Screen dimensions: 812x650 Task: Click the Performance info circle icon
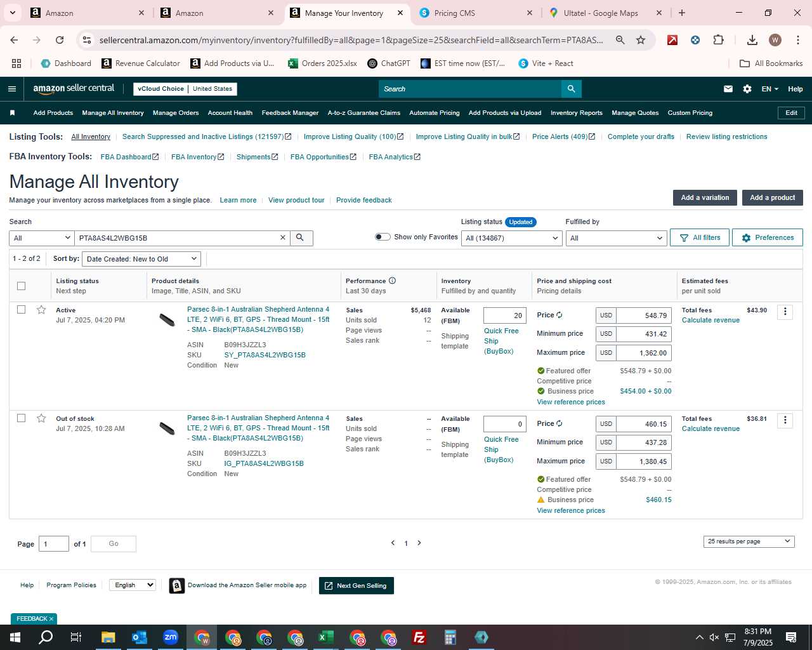(392, 281)
